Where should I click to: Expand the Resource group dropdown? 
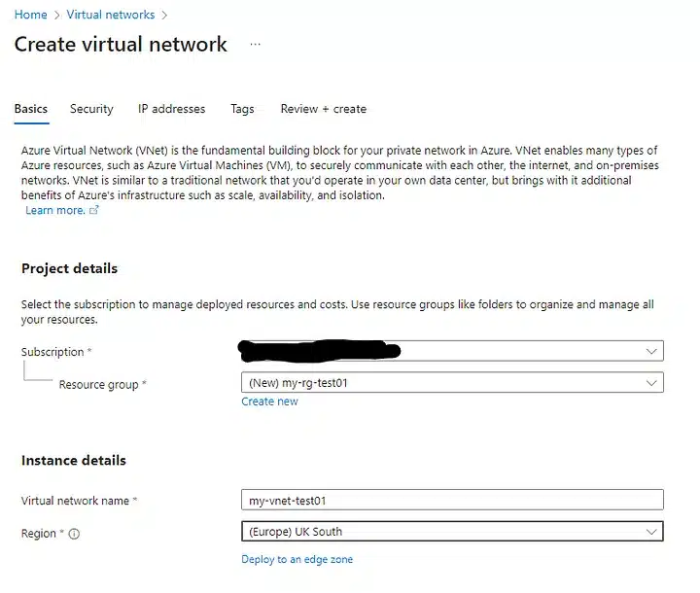pos(452,383)
